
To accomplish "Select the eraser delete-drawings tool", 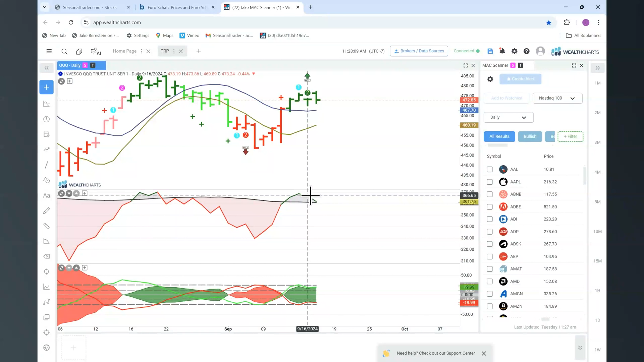I will coord(47,256).
